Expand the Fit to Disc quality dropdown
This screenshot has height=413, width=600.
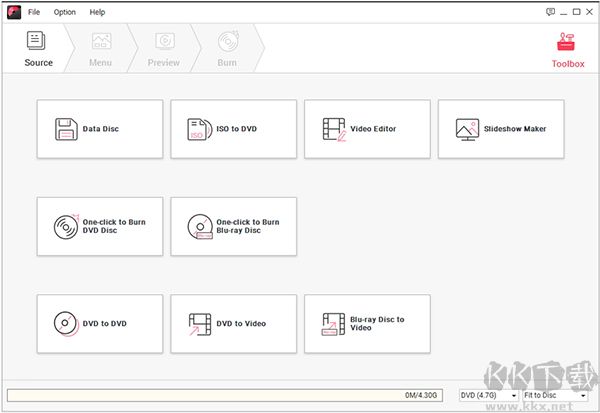pos(555,395)
